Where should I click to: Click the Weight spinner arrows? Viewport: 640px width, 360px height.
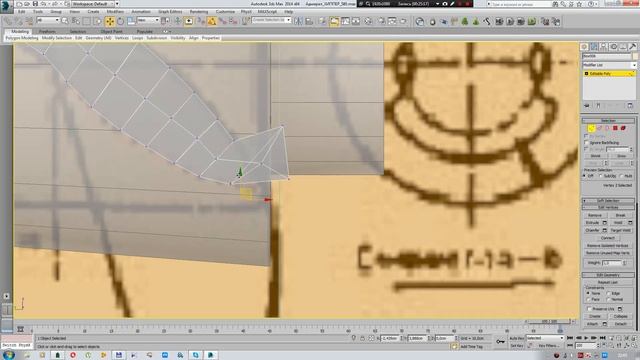tap(625, 263)
